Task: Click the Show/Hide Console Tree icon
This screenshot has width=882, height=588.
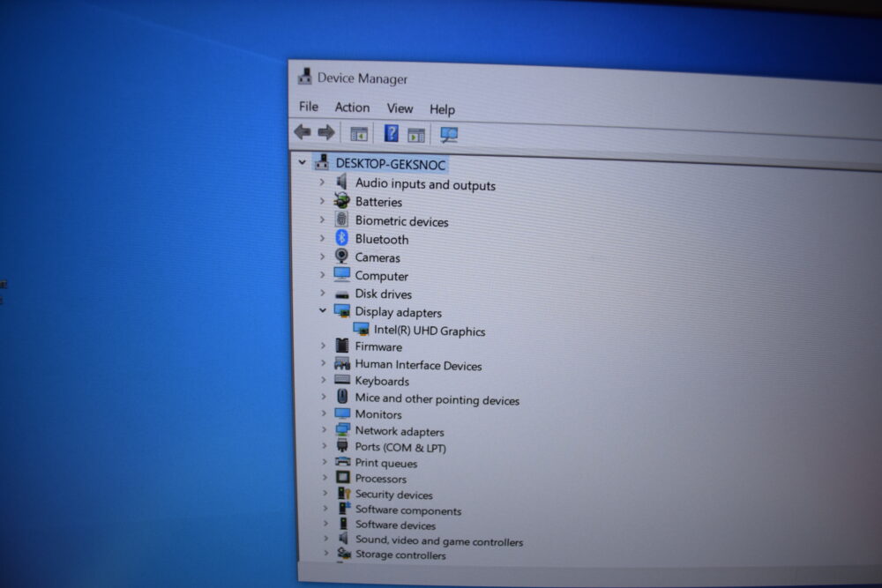Action: pyautogui.click(x=359, y=134)
